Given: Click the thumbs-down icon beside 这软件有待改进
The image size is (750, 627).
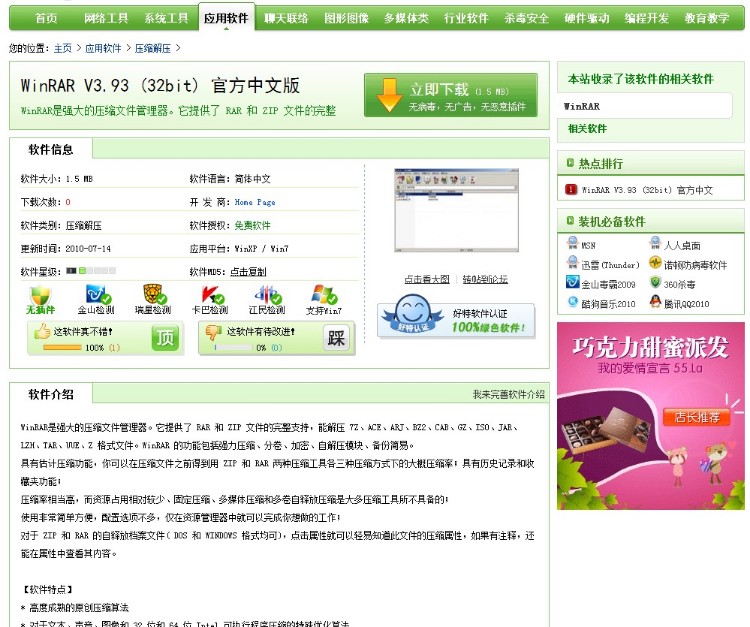Looking at the screenshot, I should click(213, 331).
